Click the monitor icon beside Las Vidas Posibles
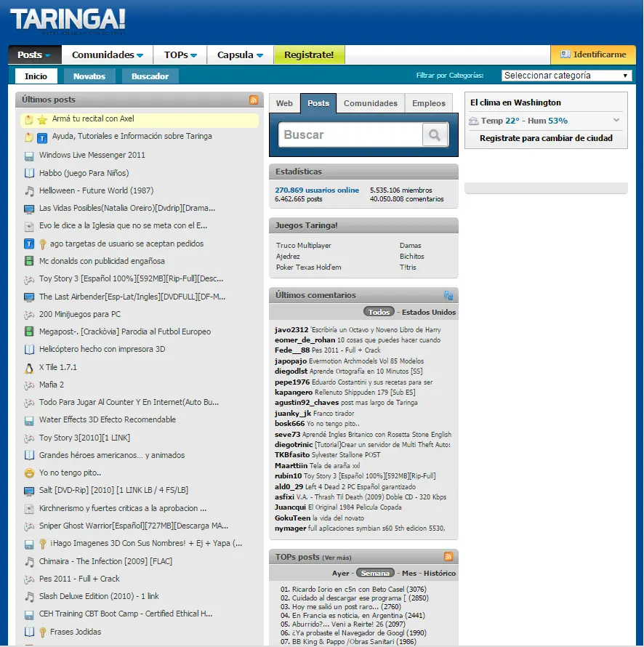This screenshot has height=647, width=644. point(29,209)
